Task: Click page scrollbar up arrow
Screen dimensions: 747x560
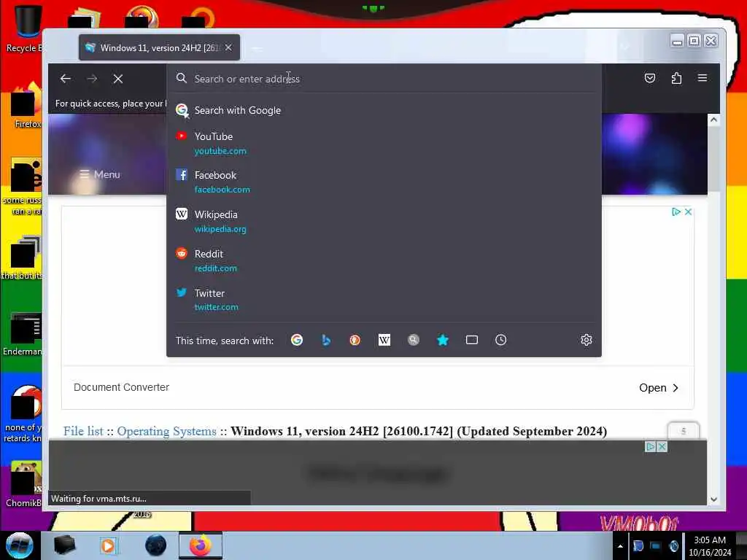Action: tap(713, 120)
